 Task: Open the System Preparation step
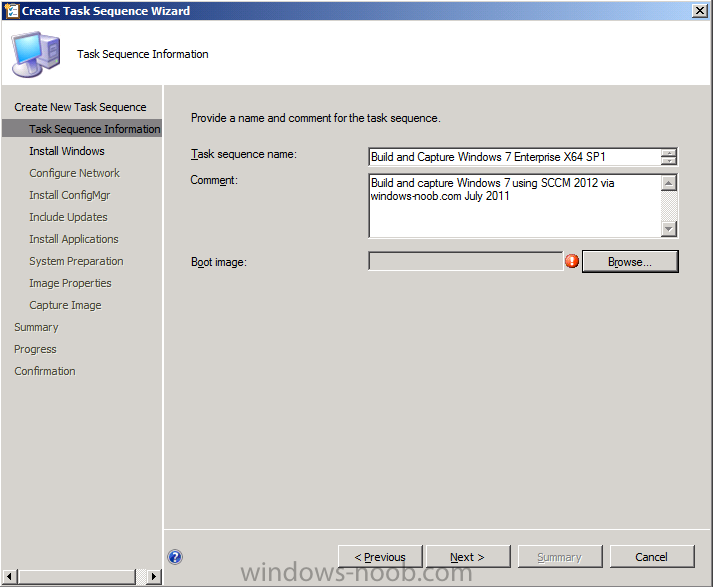(x=76, y=261)
